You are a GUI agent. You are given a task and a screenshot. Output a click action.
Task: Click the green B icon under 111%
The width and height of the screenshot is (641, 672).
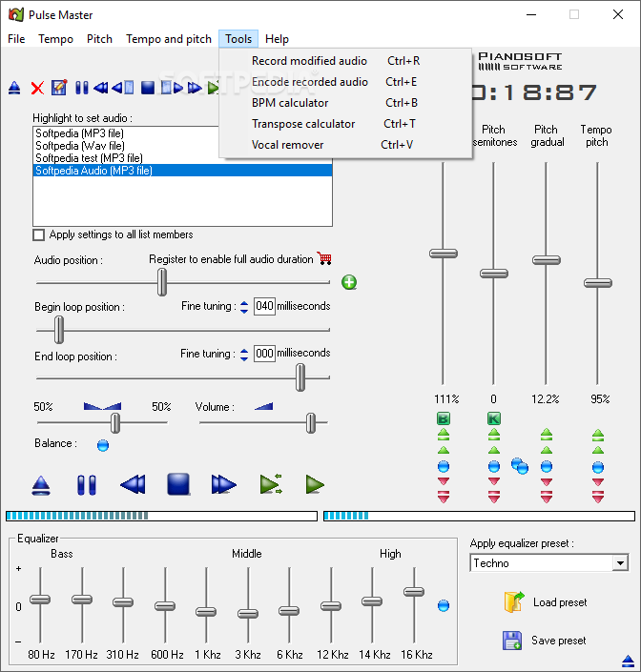[444, 418]
